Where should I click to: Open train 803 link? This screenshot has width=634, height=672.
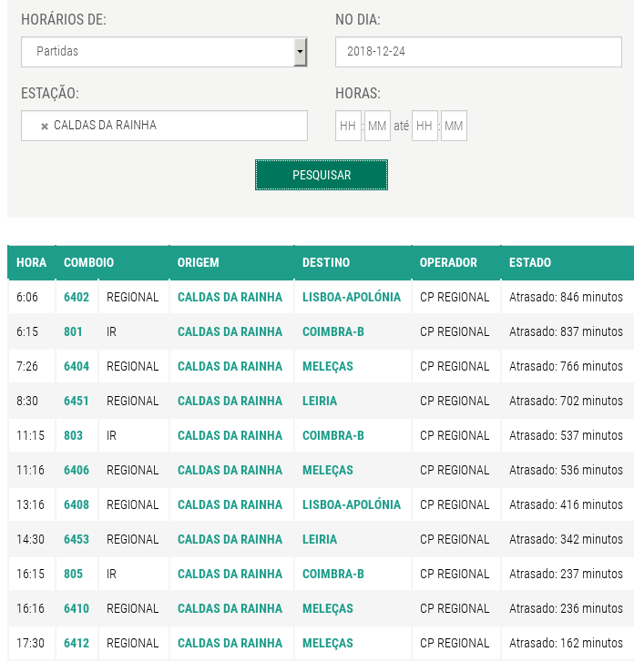73,435
